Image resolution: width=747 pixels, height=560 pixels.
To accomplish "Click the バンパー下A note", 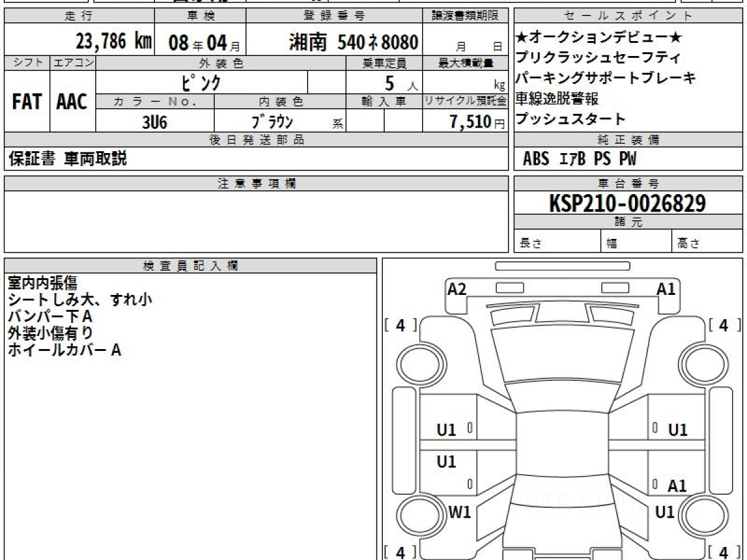I will coord(50,317).
